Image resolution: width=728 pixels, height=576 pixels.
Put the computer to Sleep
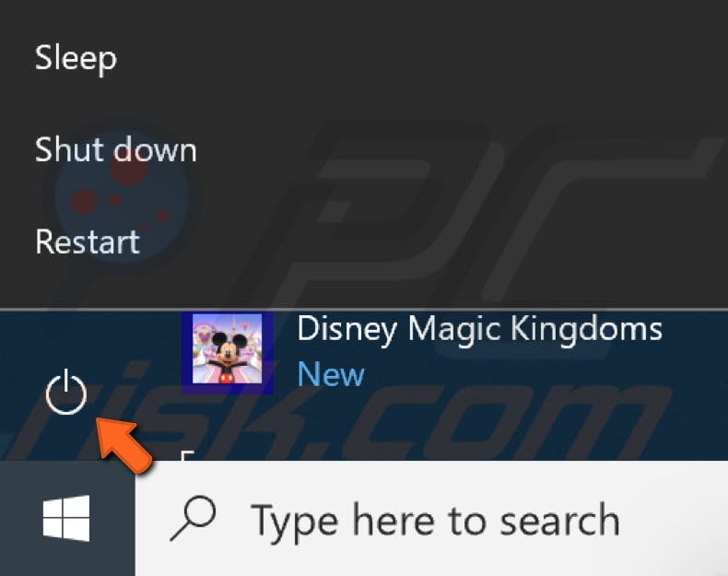tap(76, 58)
